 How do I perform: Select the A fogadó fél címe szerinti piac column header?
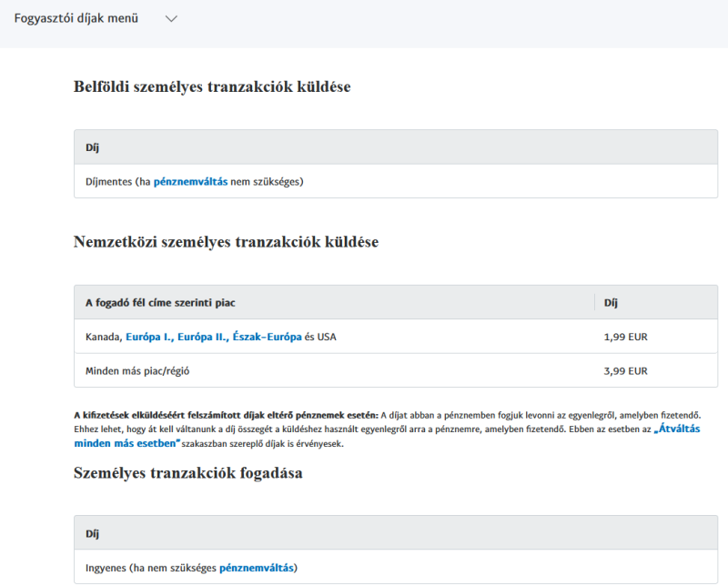point(160,303)
